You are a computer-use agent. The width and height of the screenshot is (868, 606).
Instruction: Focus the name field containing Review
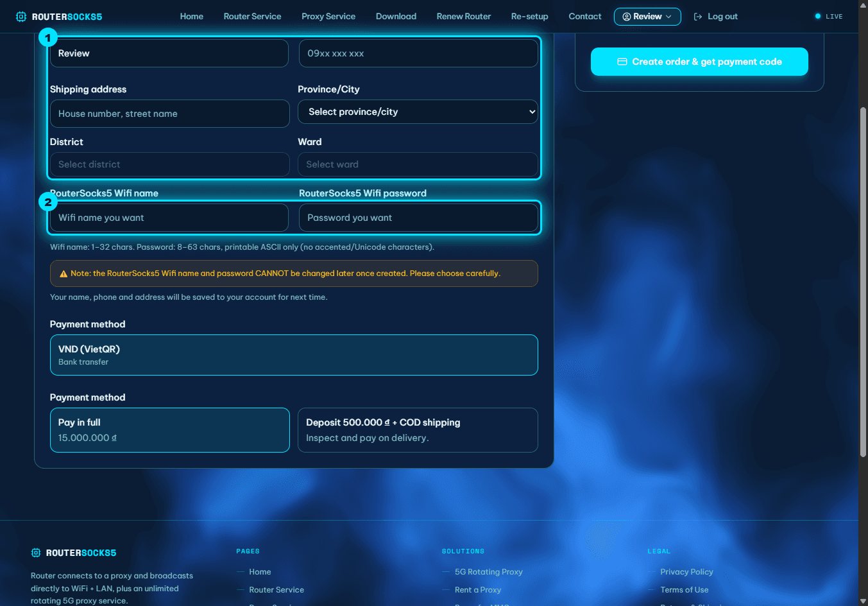[x=169, y=53]
